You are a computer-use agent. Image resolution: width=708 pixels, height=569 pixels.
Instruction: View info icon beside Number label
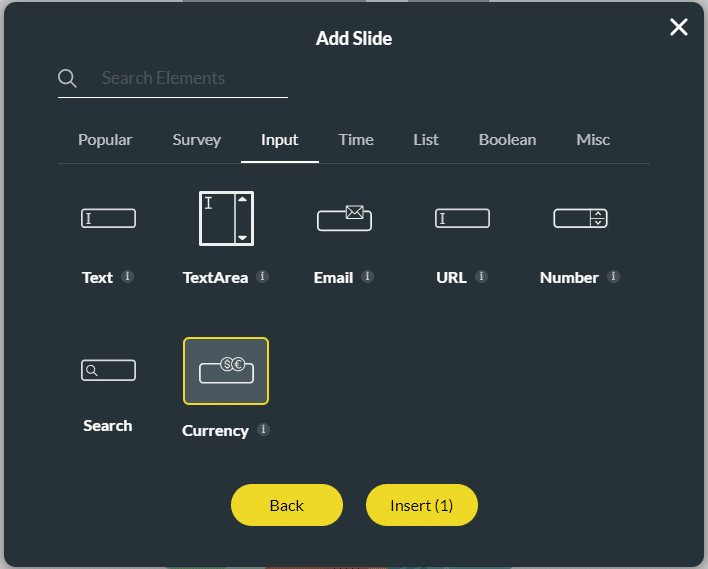point(613,277)
